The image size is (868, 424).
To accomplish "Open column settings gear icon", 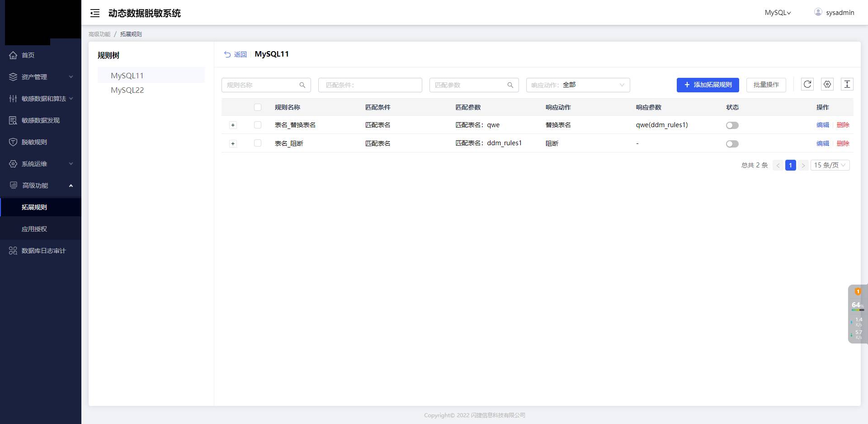I will [827, 84].
